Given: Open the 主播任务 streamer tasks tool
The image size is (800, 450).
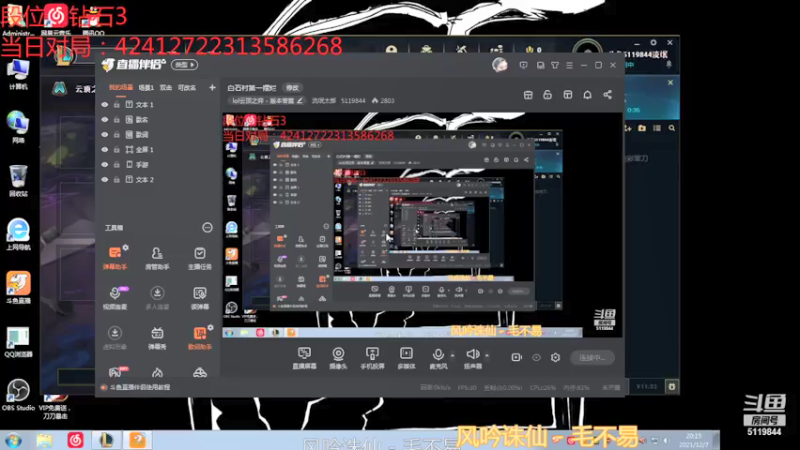Looking at the screenshot, I should tap(199, 258).
